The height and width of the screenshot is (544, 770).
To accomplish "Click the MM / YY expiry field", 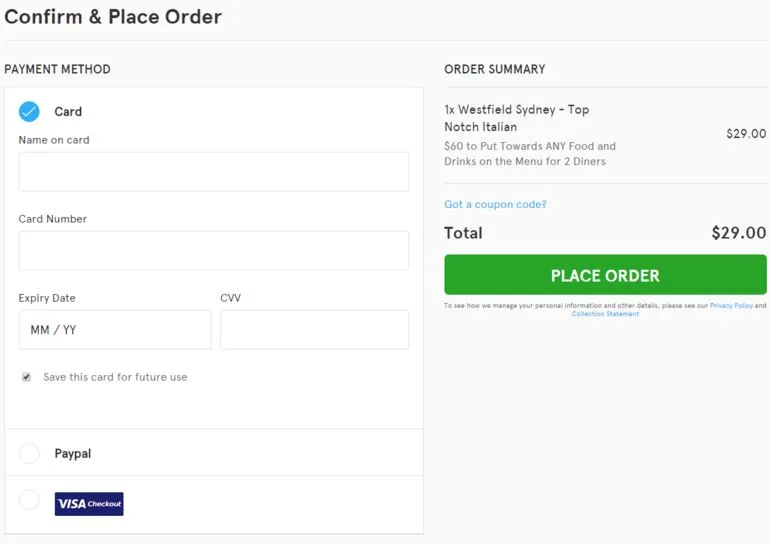I will tap(114, 329).
